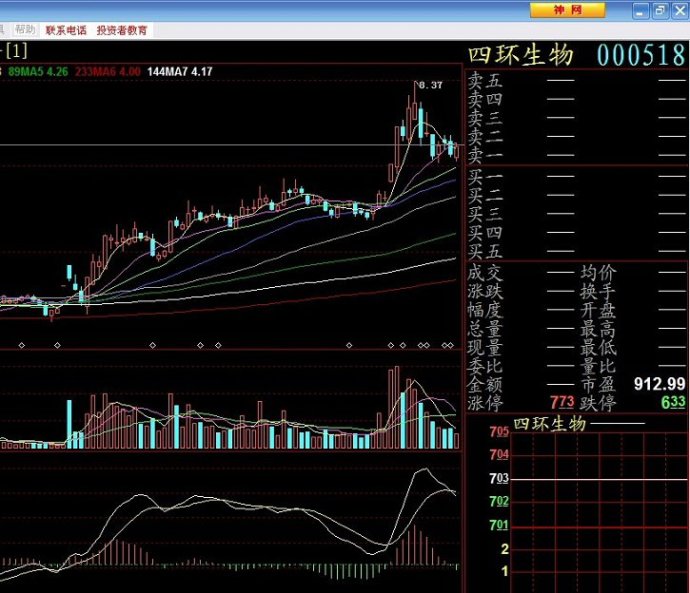Viewport: 690px width, 593px height.
Task: Restore down the application window
Action: [x=660, y=10]
